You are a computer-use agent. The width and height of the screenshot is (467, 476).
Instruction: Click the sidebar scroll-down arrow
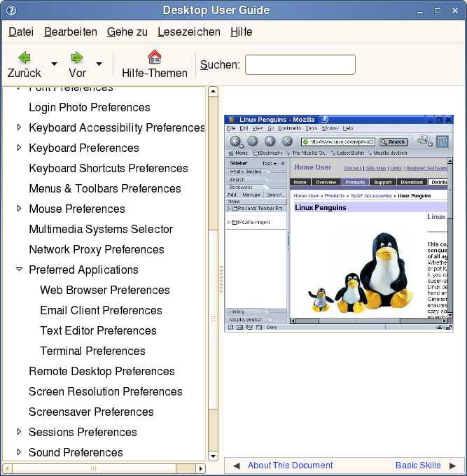[x=213, y=456]
